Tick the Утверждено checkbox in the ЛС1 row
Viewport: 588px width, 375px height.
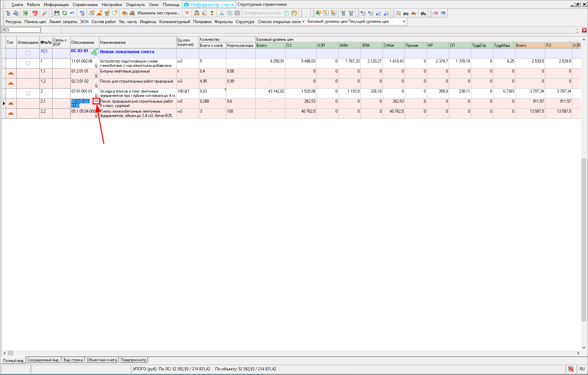pos(28,53)
